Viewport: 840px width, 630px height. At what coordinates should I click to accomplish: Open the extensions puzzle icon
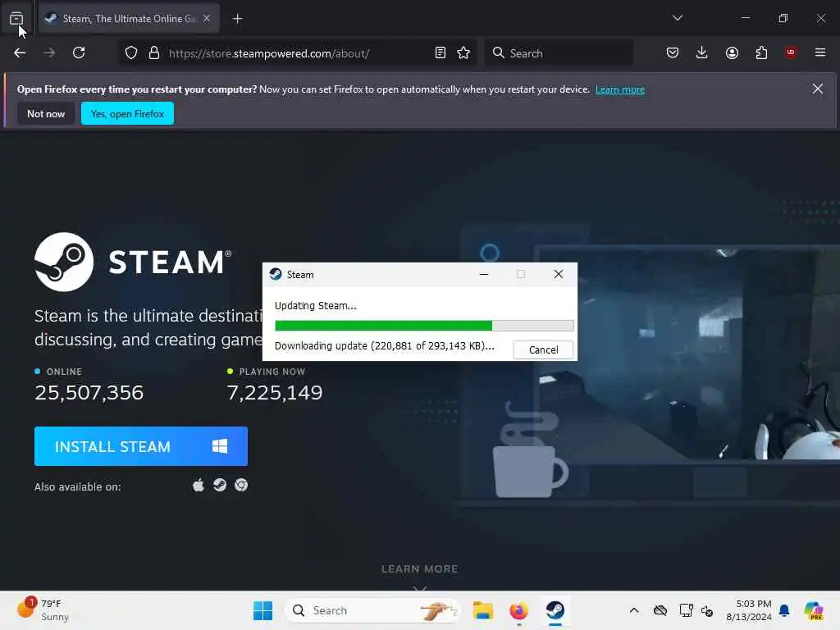tap(761, 52)
